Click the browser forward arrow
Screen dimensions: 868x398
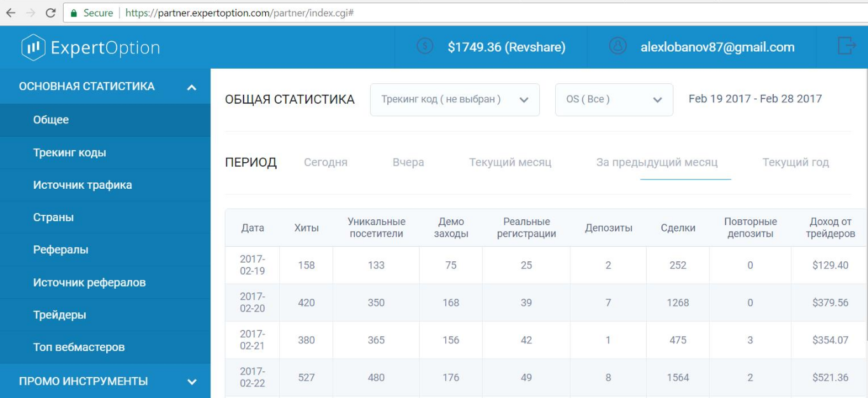click(31, 13)
